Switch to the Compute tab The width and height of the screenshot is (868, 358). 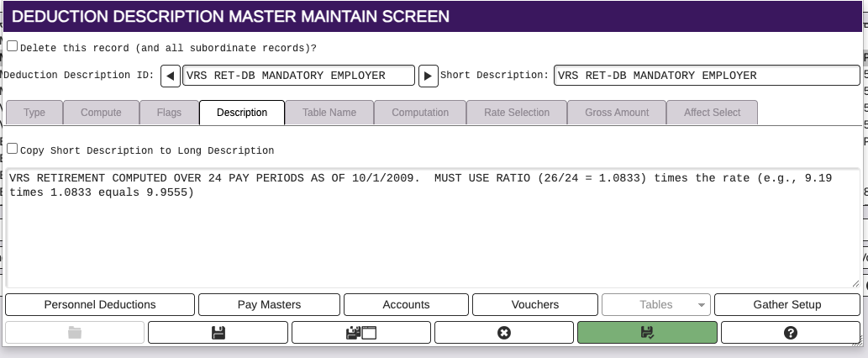pos(101,113)
